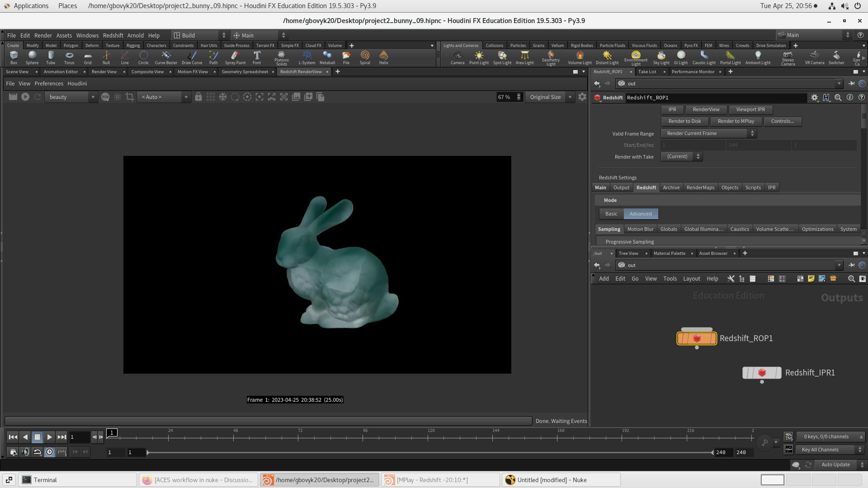Switch Mode to Basic
This screenshot has height=488, width=868.
tap(611, 214)
